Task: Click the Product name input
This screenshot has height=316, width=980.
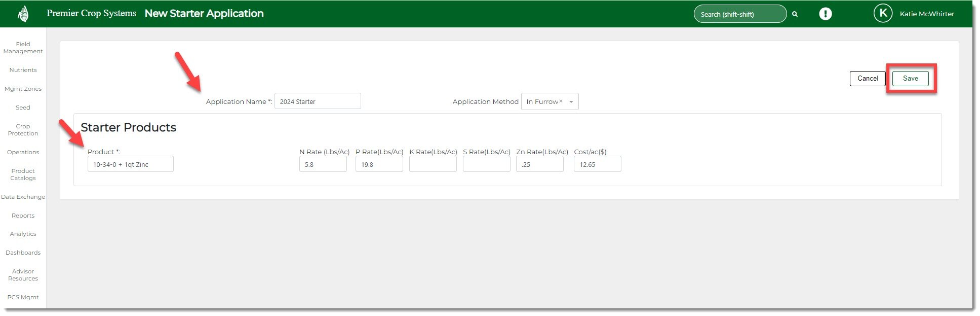Action: click(130, 164)
